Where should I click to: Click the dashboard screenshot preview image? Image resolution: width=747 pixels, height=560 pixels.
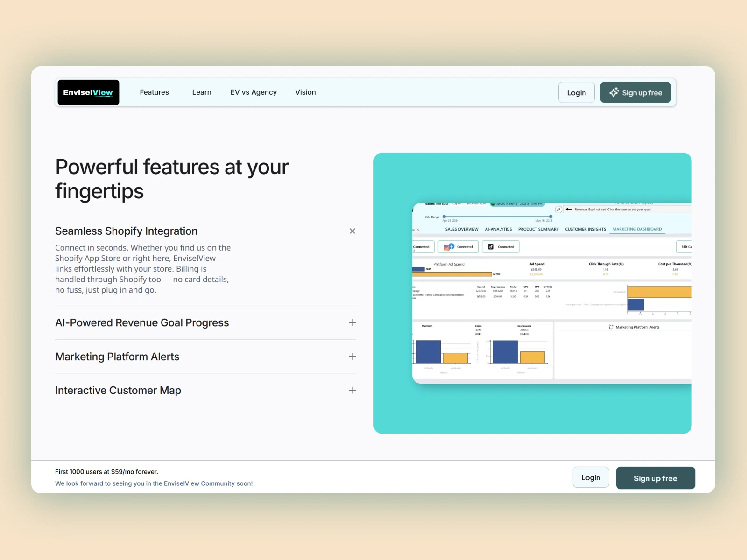[x=552, y=293]
